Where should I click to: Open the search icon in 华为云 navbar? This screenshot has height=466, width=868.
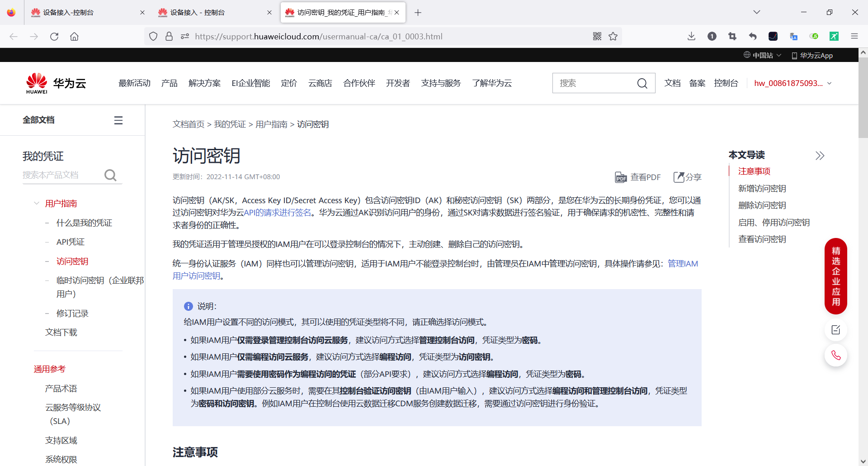click(x=642, y=83)
